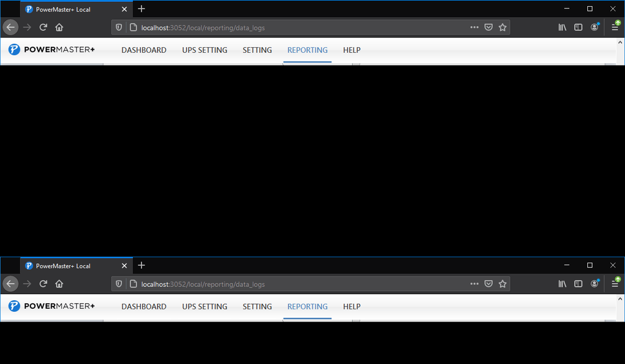Screen dimensions: 625x364
Task: Go forward in the upper browser window
Action: (x=27, y=27)
